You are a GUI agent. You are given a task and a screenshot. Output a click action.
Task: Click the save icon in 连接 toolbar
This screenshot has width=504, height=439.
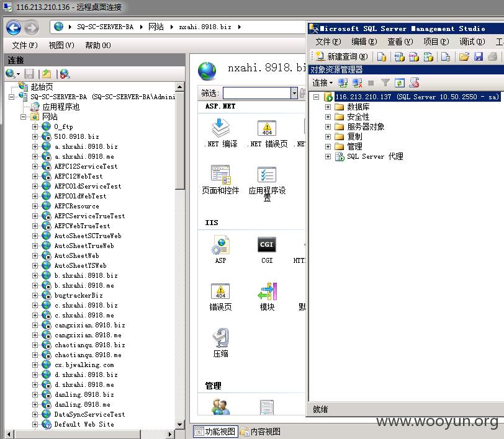[x=29, y=74]
